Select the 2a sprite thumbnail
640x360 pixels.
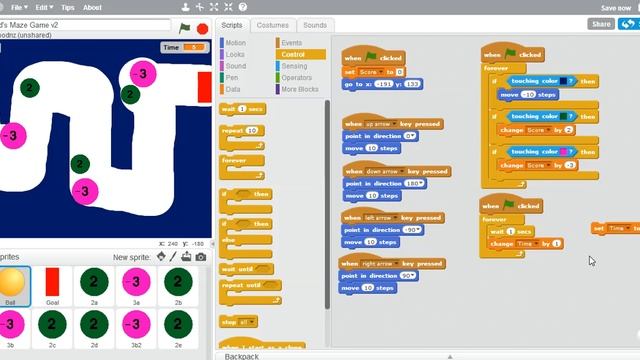tap(94, 286)
